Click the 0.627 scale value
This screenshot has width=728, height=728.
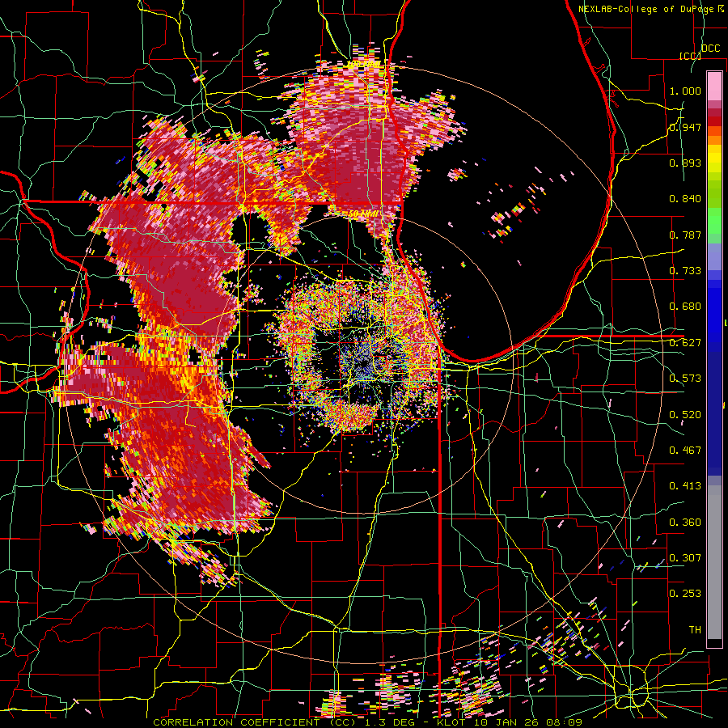[x=685, y=343]
